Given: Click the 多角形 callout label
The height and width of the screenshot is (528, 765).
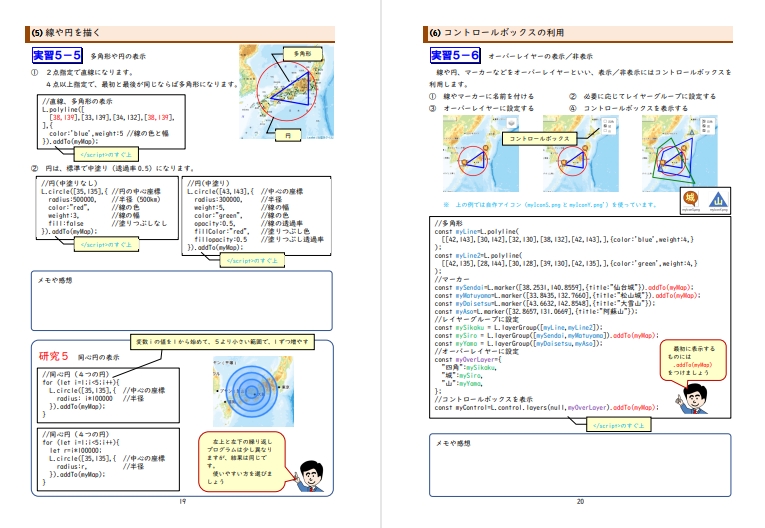Looking at the screenshot, I should point(302,54).
